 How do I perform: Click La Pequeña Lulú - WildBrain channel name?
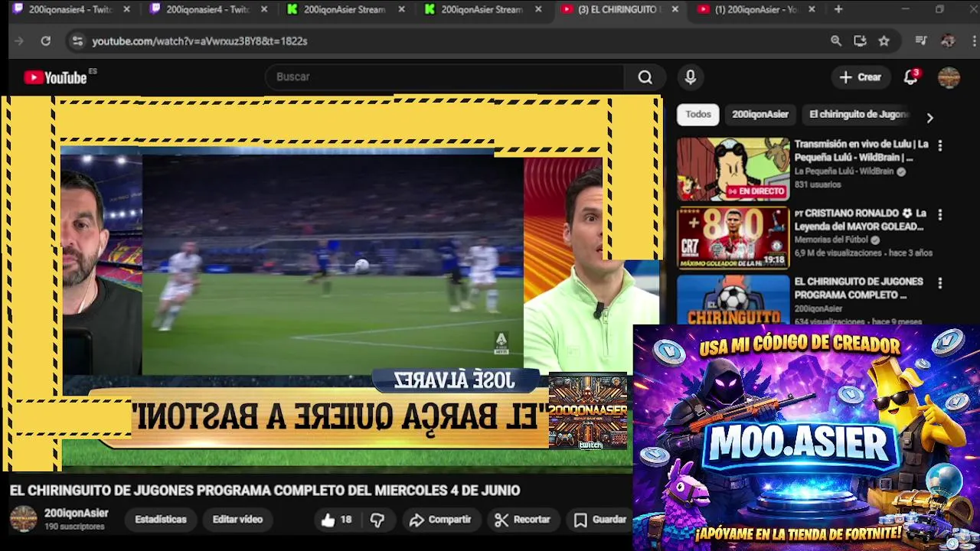coord(844,172)
